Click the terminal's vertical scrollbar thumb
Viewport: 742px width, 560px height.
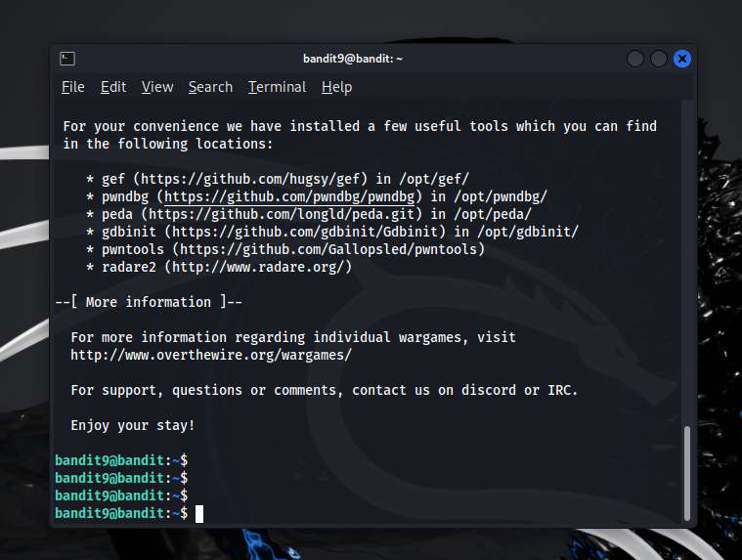pos(686,469)
